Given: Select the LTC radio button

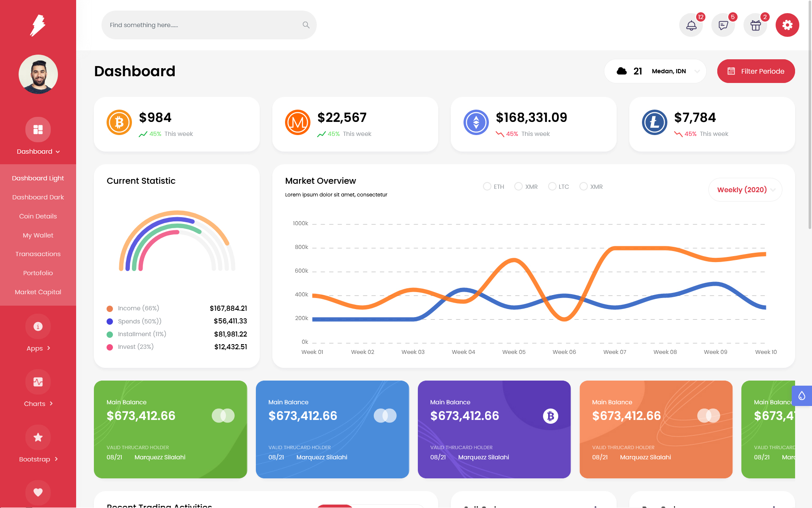Looking at the screenshot, I should pyautogui.click(x=552, y=187).
